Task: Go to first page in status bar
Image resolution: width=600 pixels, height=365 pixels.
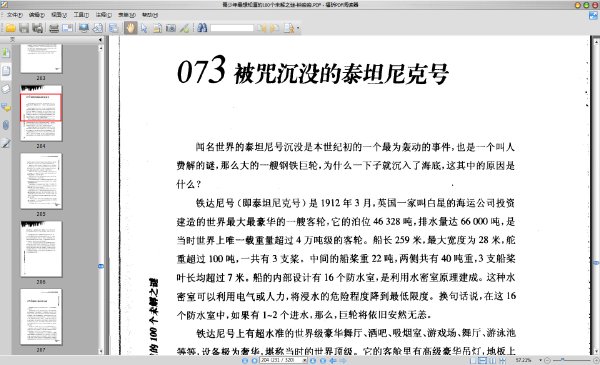Action: [x=245, y=361]
